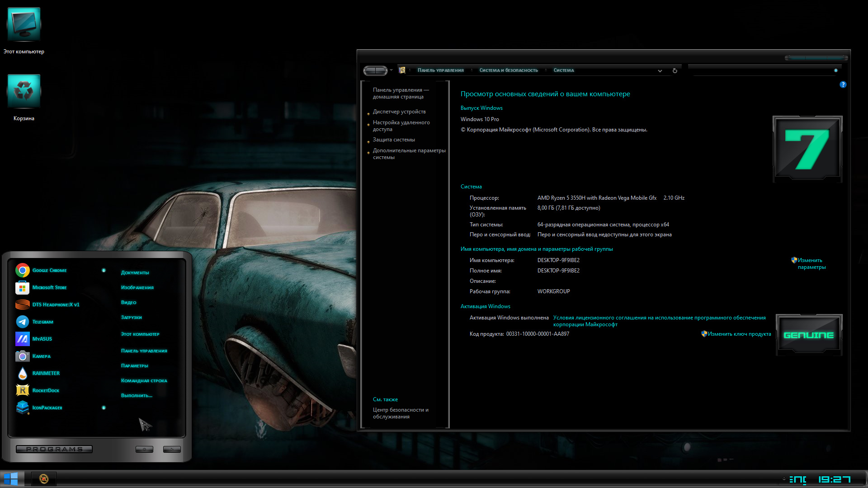Image resolution: width=868 pixels, height=488 pixels.
Task: Expand the address bar history dropdown
Action: [x=660, y=70]
